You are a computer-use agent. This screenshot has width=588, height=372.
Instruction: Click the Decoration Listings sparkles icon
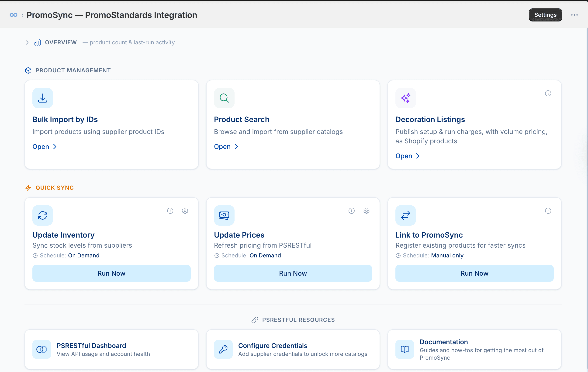tap(406, 98)
